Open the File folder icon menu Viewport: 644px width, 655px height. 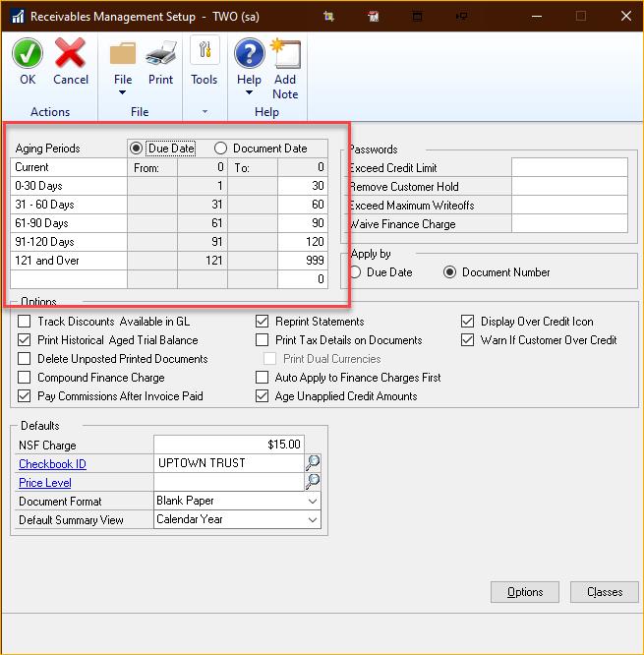(123, 54)
